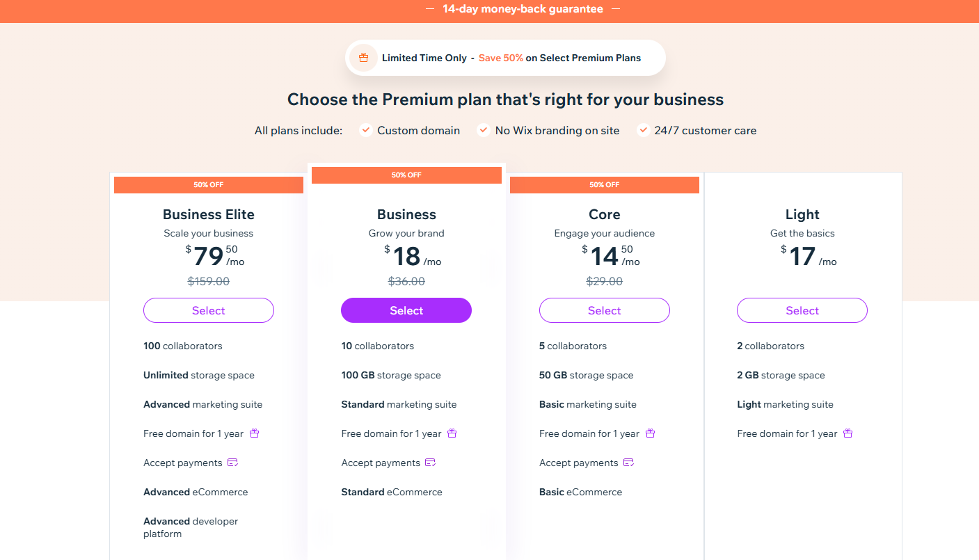The image size is (979, 560).
Task: Click the gift icon in Limited Time banner
Action: (x=363, y=58)
